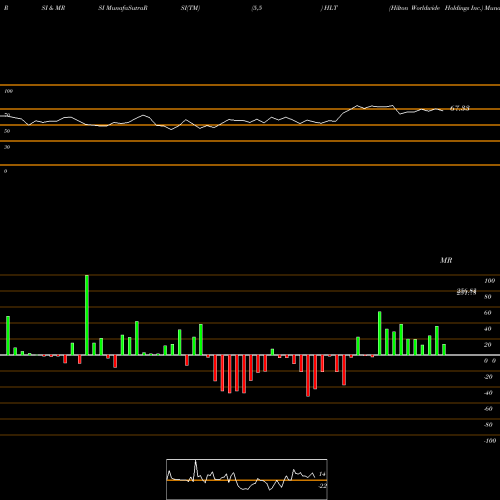This screenshot has width=500, height=500.
Task: Click the -20 label on the MR axis
Action: (488, 377)
